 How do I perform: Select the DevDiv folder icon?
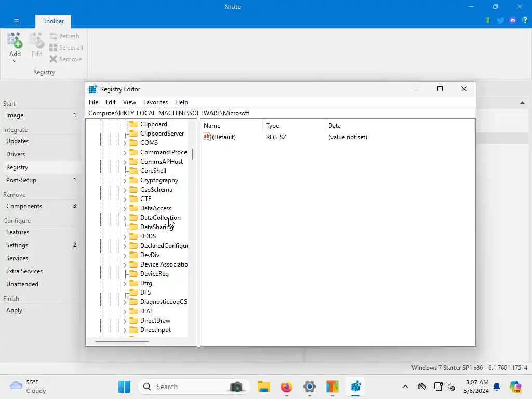[x=134, y=255]
